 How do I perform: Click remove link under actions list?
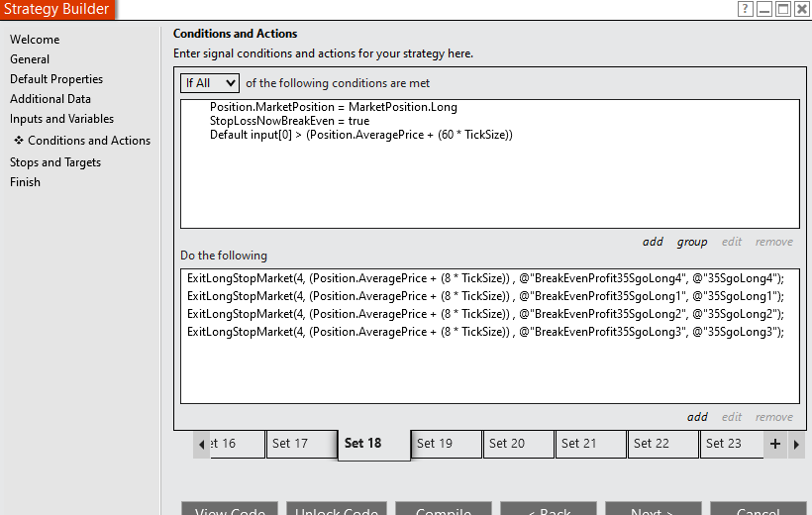(x=773, y=417)
